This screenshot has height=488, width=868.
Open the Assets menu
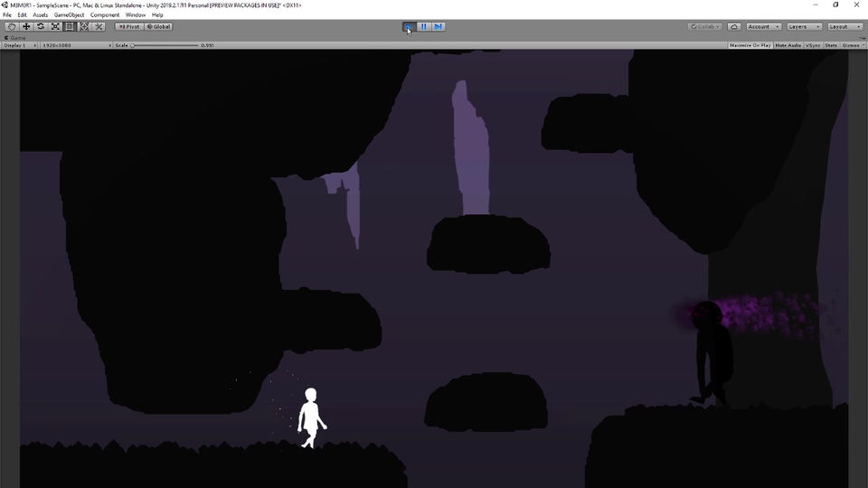pos(41,15)
